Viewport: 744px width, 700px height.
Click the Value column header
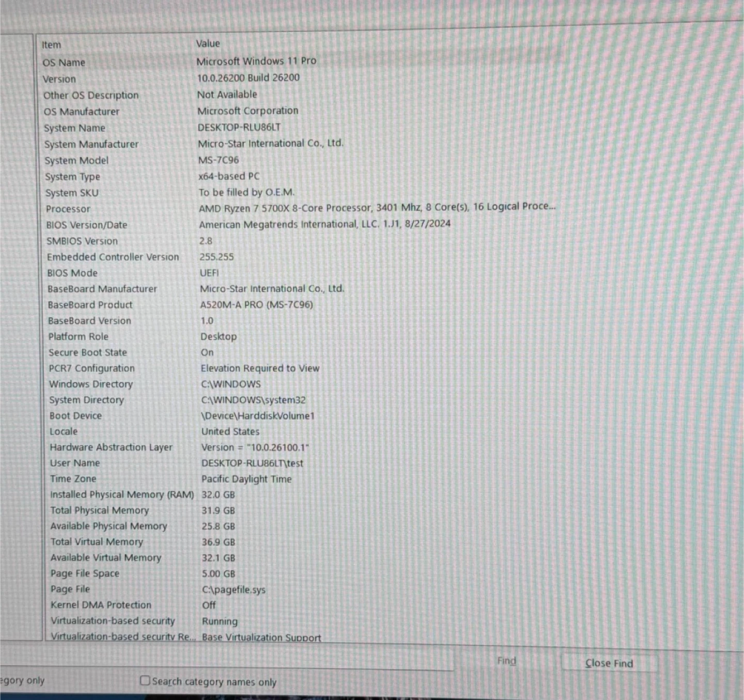(208, 44)
